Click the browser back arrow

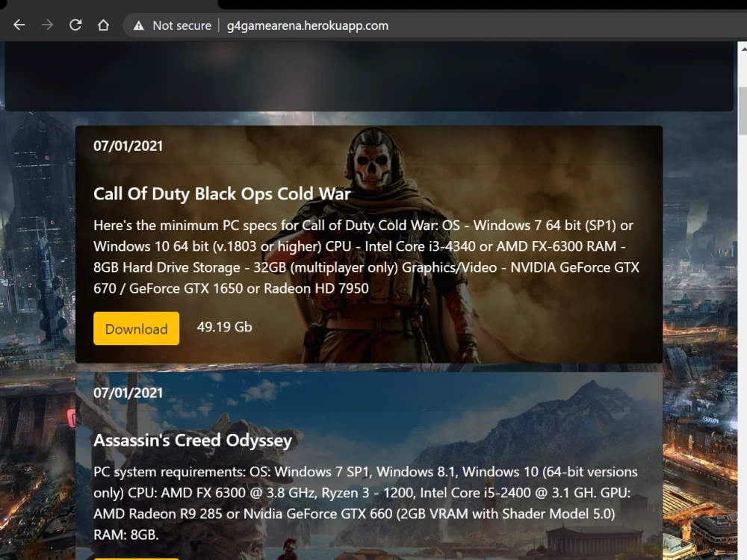tap(19, 25)
